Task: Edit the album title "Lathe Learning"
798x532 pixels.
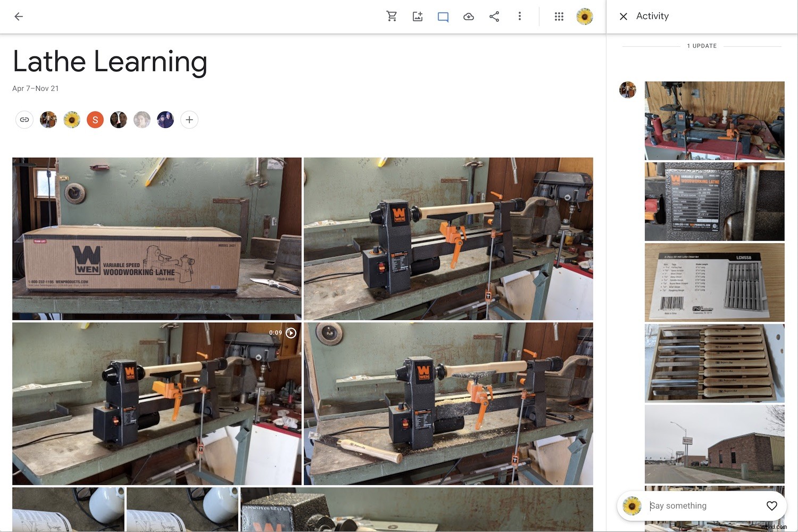Action: coord(110,61)
